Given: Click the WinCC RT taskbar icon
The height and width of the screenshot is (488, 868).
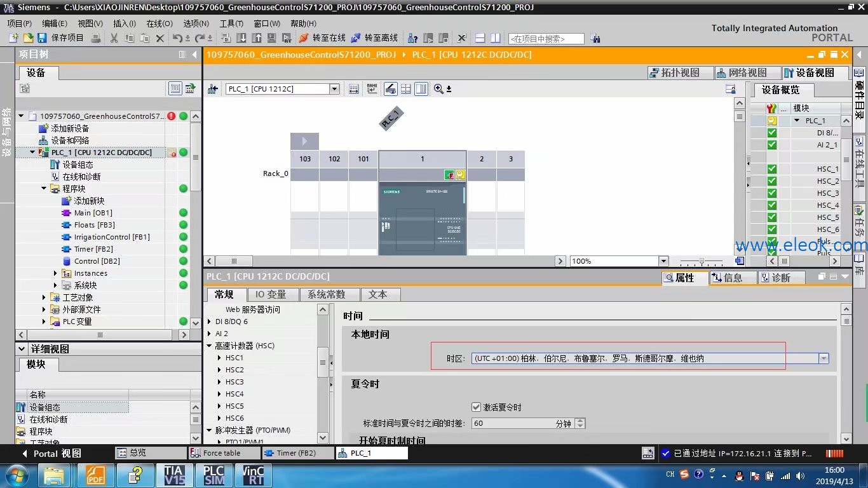Looking at the screenshot, I should pyautogui.click(x=253, y=475).
